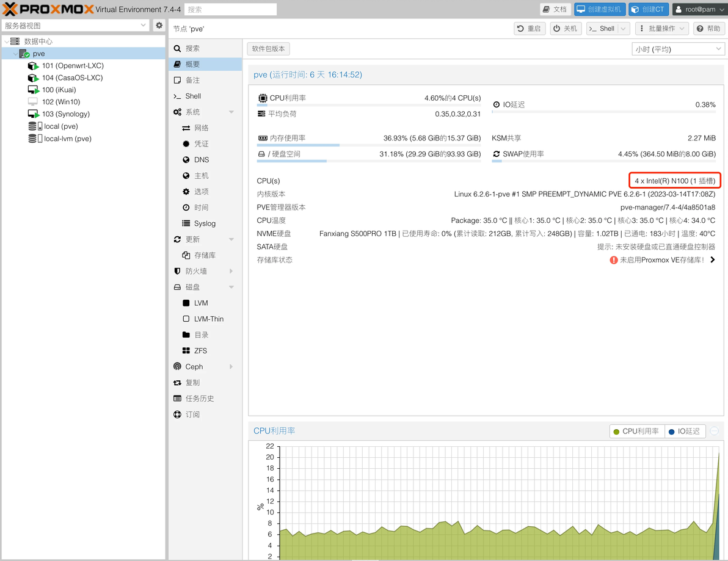Open the 防火墙 firewall item
Viewport: 728px width, 561px height.
pyautogui.click(x=196, y=271)
